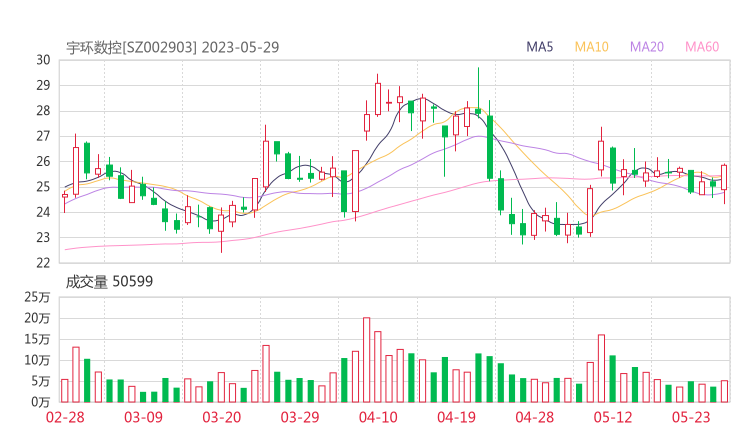Click the 03-09 date axis label
740x440 pixels.
pyautogui.click(x=143, y=417)
